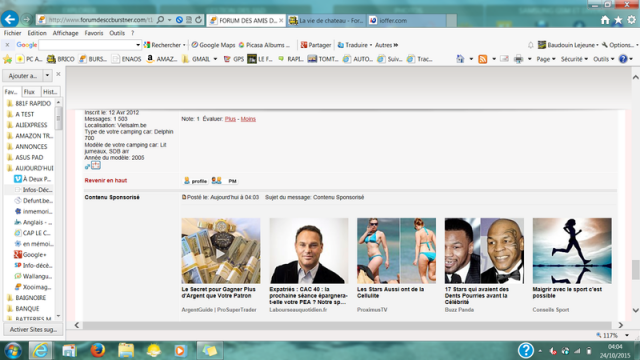Click the user profile button under the post
This screenshot has height=360, width=640.
tap(196, 181)
